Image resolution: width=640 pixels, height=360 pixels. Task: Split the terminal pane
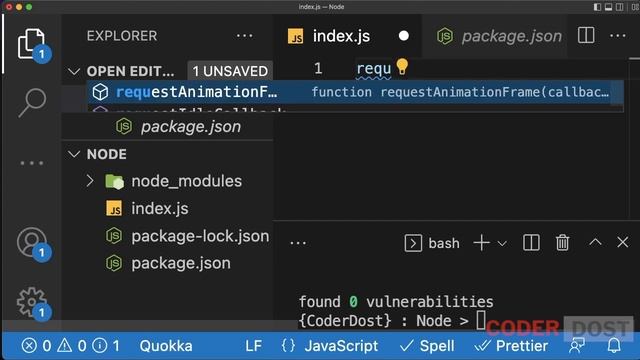[x=531, y=242]
